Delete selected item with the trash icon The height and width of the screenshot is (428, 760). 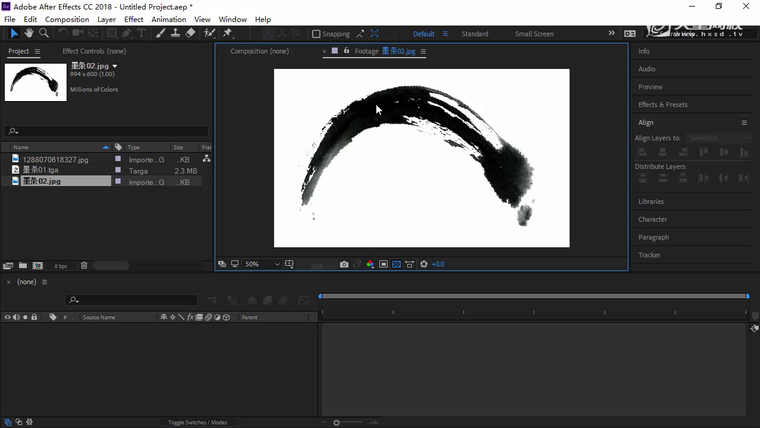[84, 265]
